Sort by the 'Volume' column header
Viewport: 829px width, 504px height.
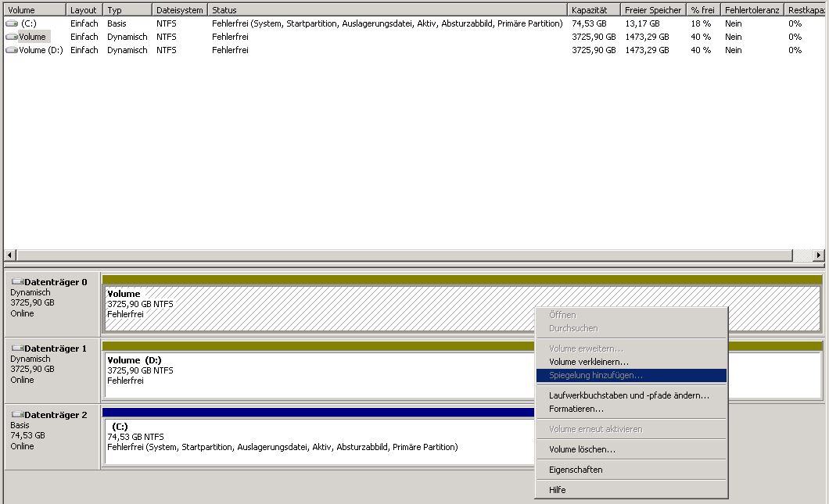(x=35, y=10)
